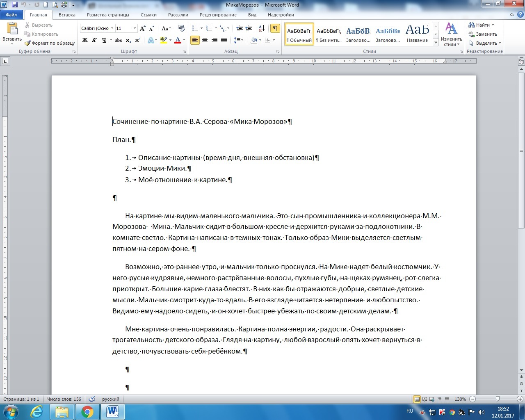Click word count Число слов: 156

(x=64, y=399)
